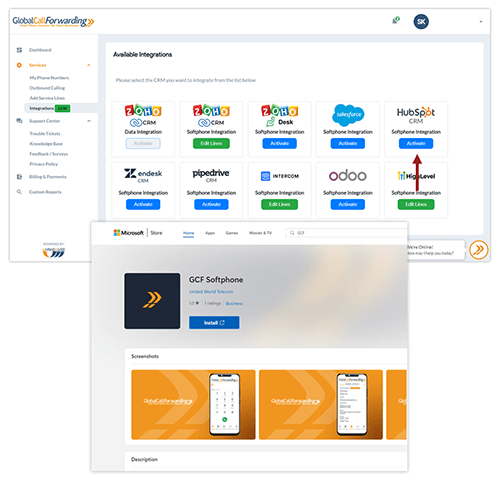Select Home tab in Microsoft Store
500x487 pixels.
(188, 233)
